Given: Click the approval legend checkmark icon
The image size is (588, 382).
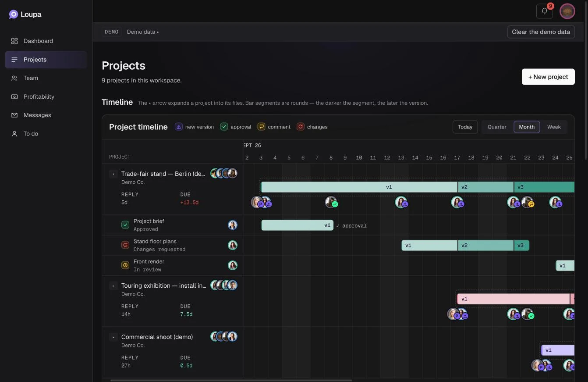Looking at the screenshot, I should pyautogui.click(x=224, y=127).
